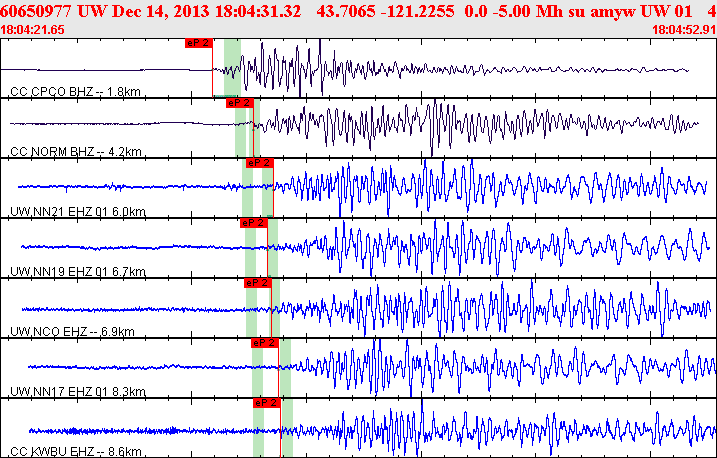The image size is (717, 458).
Task: Click the station label UW NN17 EHZ 01 8.3km
Action: tap(78, 392)
